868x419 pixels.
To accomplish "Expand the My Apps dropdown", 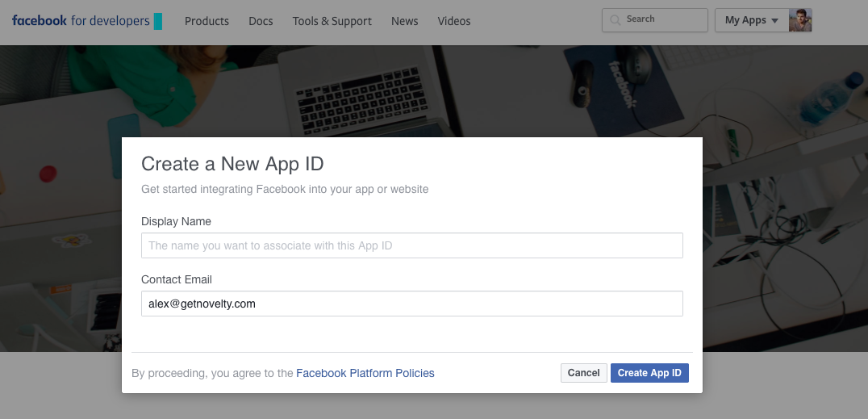I will click(x=751, y=20).
